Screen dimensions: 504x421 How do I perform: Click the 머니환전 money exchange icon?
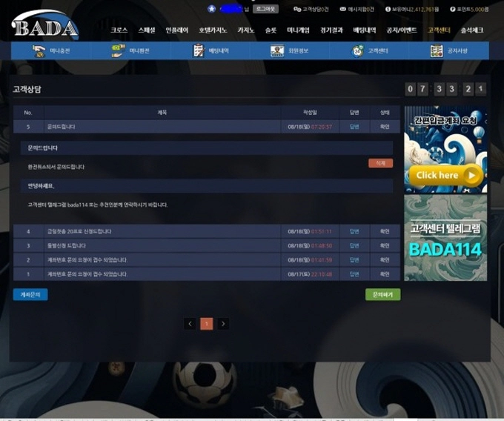(x=118, y=51)
